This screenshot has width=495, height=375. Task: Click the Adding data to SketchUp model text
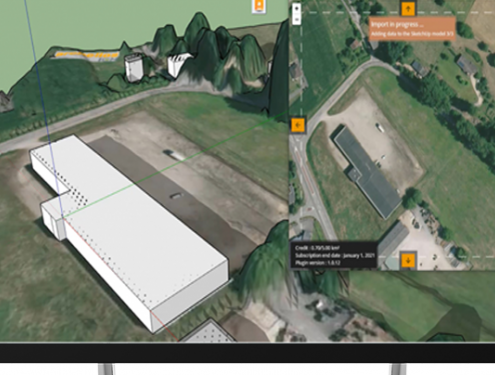[x=412, y=34]
